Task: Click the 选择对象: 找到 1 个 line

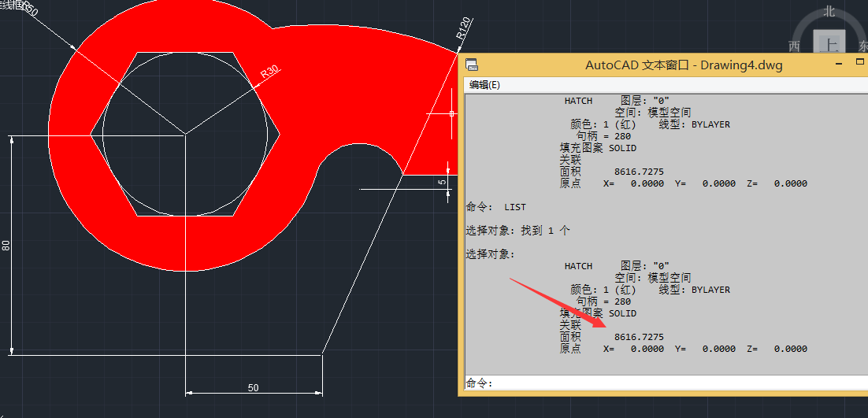Action: [517, 231]
